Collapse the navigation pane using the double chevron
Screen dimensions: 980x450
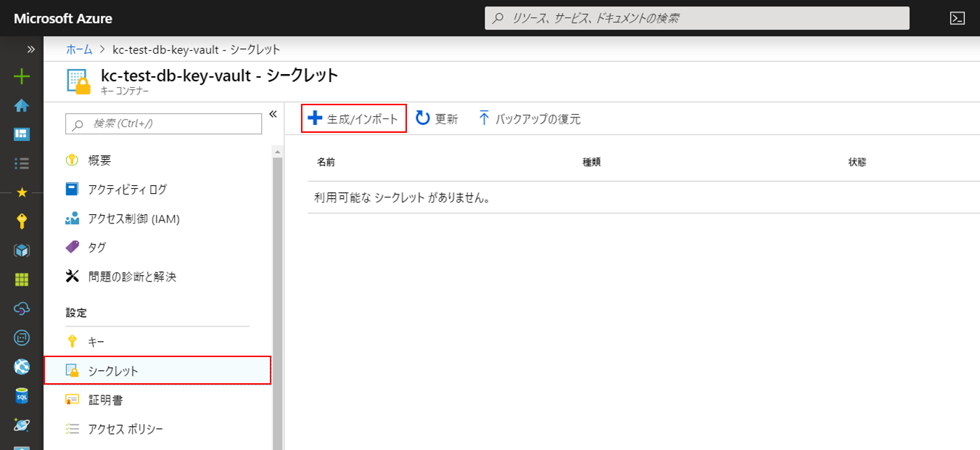click(x=273, y=113)
